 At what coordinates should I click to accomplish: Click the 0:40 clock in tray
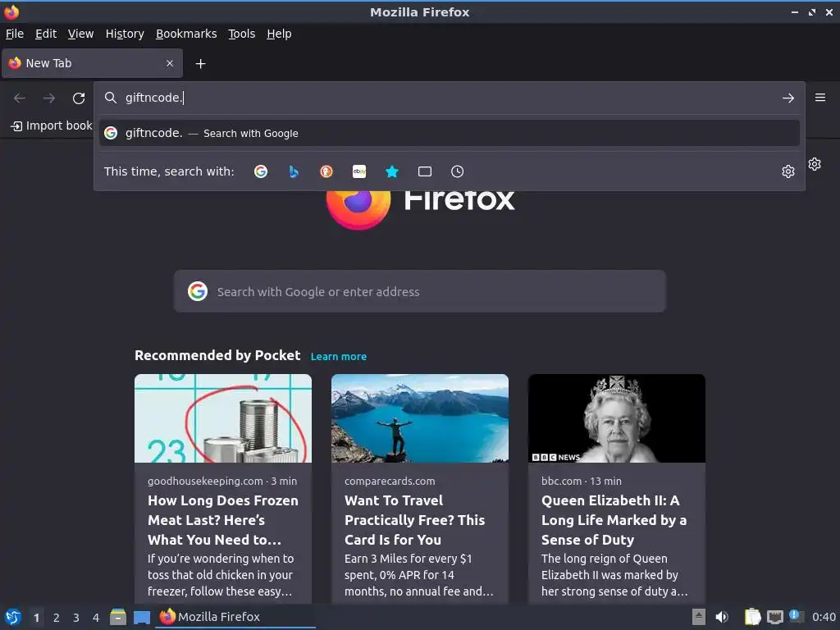click(x=824, y=617)
